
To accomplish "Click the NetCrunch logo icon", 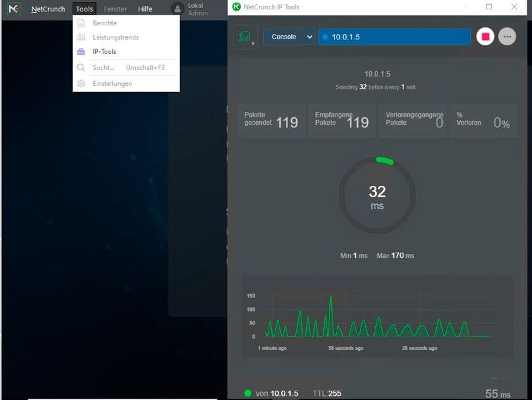I will (x=13, y=9).
